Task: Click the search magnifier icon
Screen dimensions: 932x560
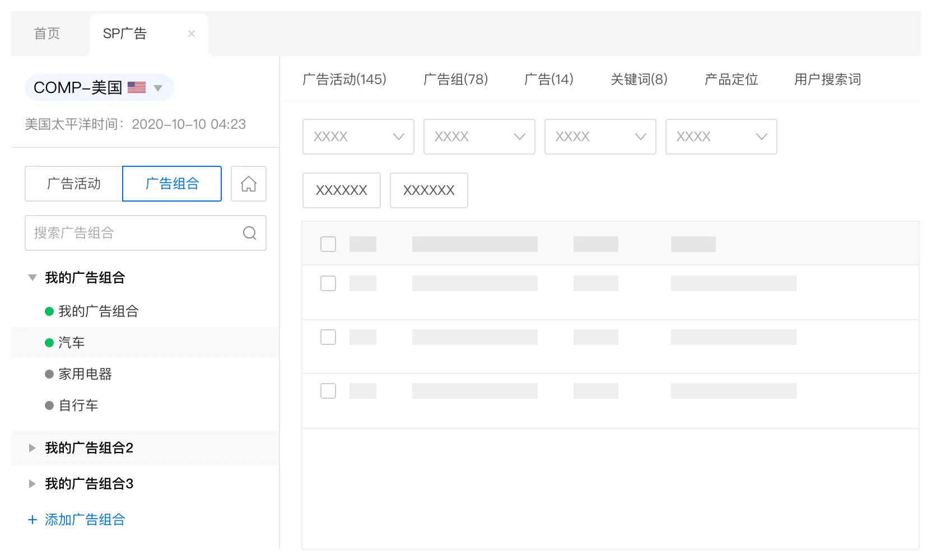Action: pos(250,233)
